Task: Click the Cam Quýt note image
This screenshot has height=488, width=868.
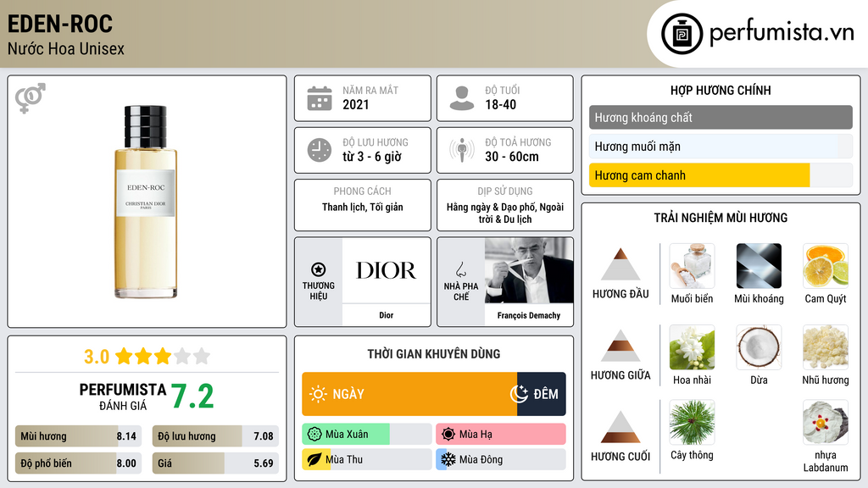Action: click(x=826, y=266)
